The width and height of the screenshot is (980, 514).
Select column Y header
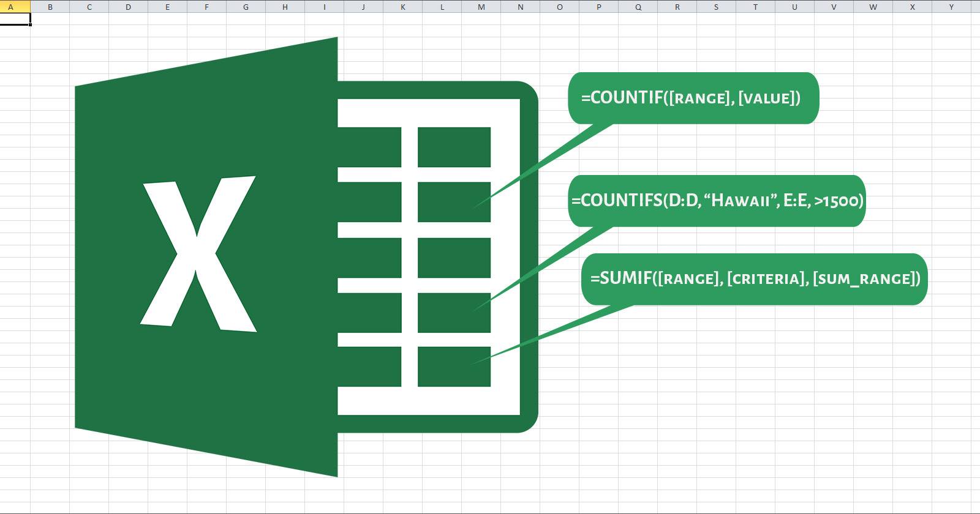click(x=951, y=7)
